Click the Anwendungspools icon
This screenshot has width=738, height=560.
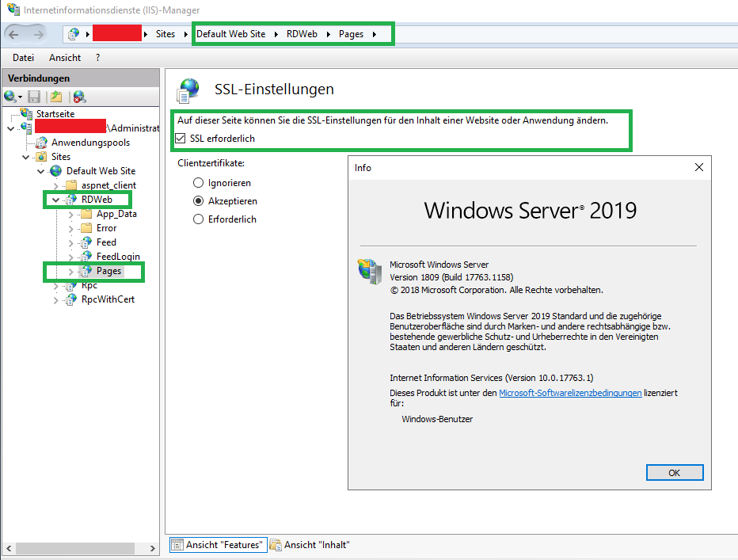click(42, 143)
